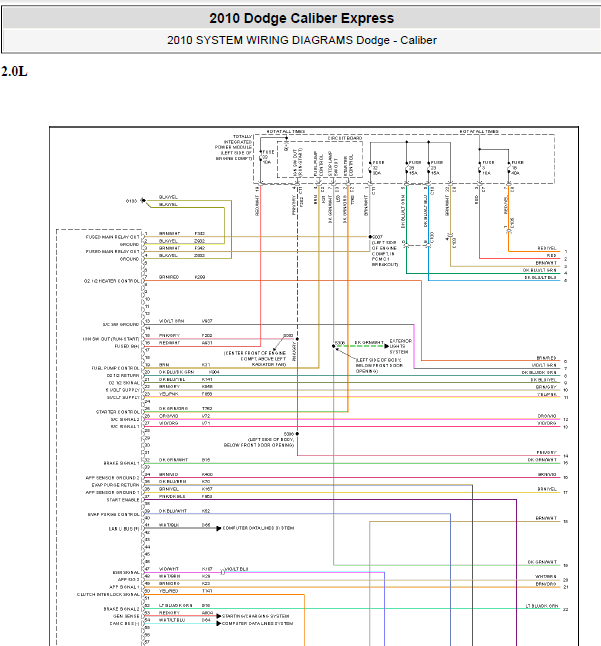Click the LT BLU/DK GRN wire label at right
601x646 pixels.
pos(542,606)
